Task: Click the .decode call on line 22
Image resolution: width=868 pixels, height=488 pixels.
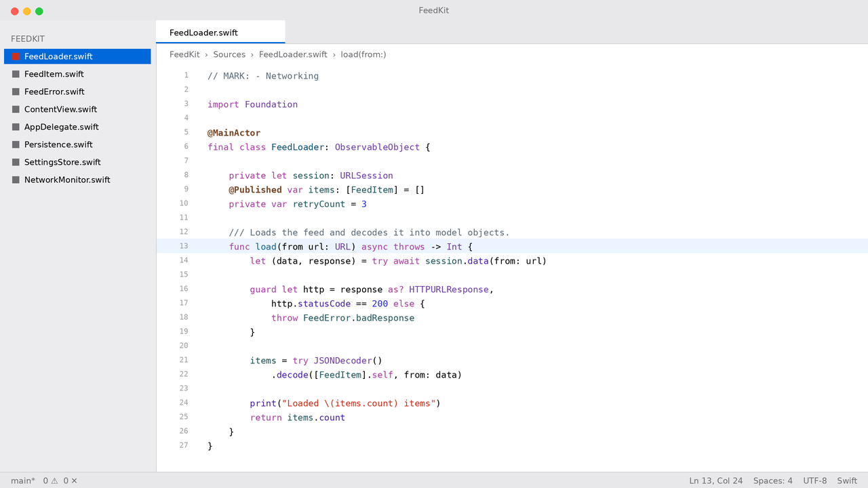Action: coord(290,375)
